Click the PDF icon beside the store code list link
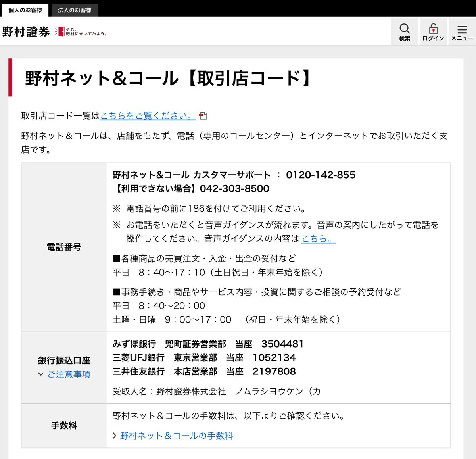 [203, 116]
